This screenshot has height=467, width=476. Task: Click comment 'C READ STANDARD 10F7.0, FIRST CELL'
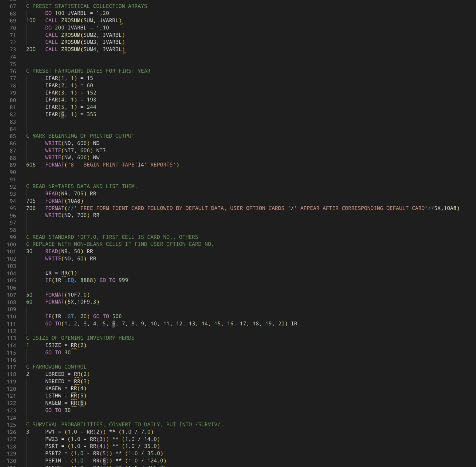click(112, 237)
